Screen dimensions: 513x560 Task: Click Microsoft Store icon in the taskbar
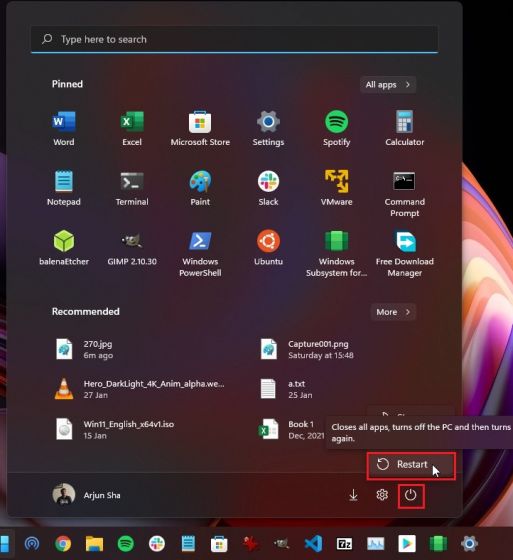click(x=219, y=544)
